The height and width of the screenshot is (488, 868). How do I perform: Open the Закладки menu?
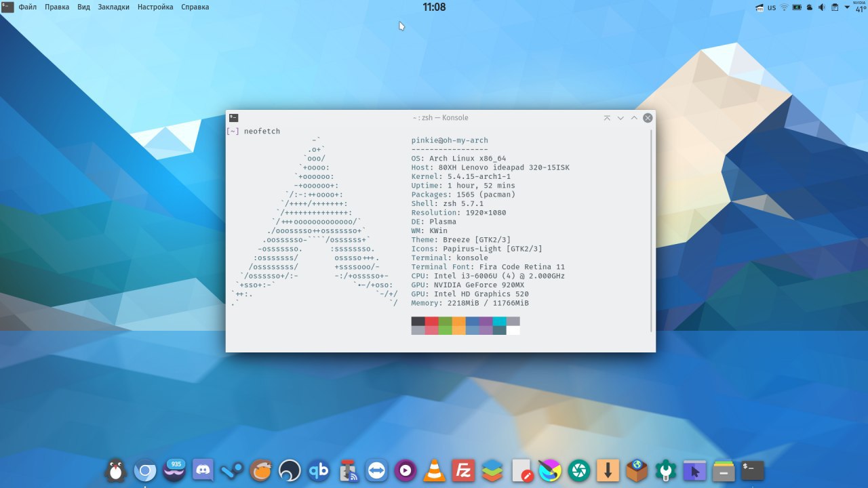click(x=113, y=7)
